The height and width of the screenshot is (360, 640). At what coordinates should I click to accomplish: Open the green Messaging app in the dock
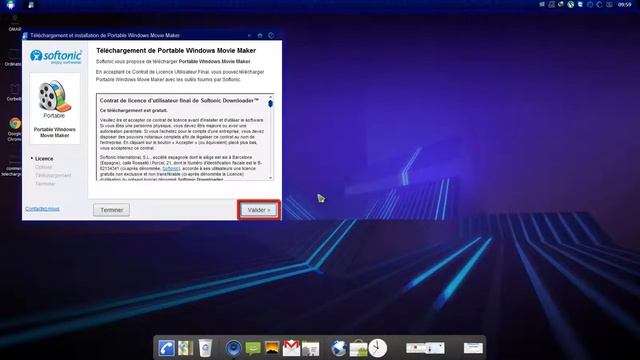(x=253, y=348)
